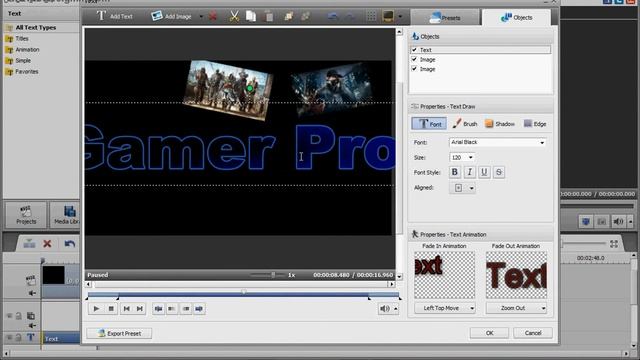Click the set fade-out start marker icon
The height and width of the screenshot is (360, 640).
186,309
